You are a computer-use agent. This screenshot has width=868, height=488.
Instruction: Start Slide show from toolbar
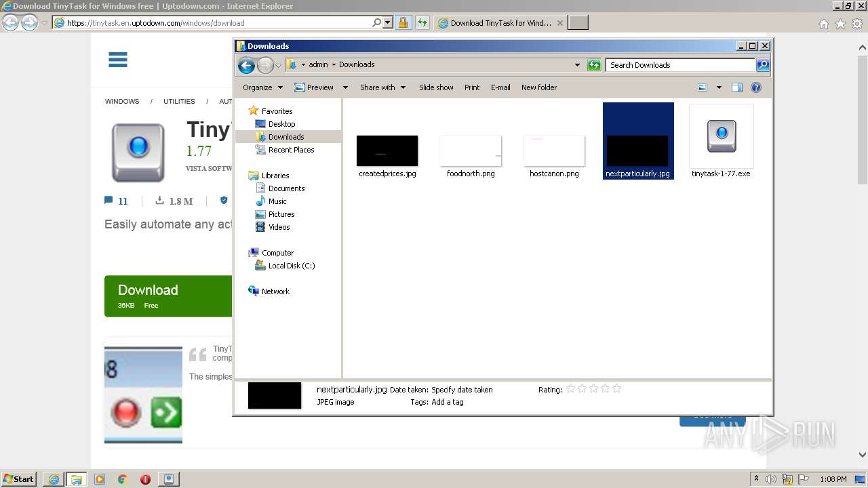pyautogui.click(x=436, y=87)
